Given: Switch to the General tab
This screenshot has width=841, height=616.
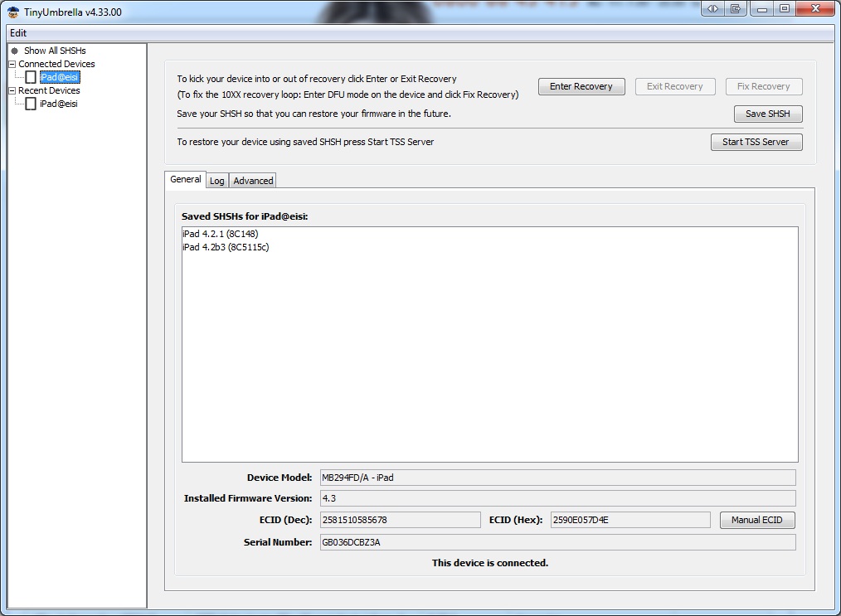Looking at the screenshot, I should coord(186,179).
